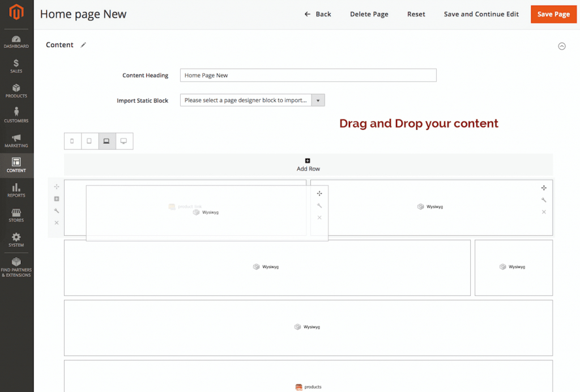Delete top-right Wysiwyg column with X
Image resolution: width=580 pixels, height=392 pixels.
pyautogui.click(x=544, y=212)
